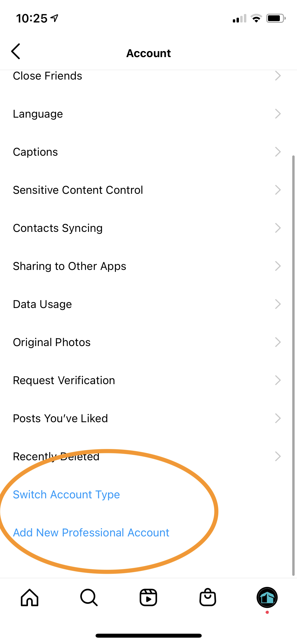This screenshot has height=644, width=297.
Task: Open the Shop bag icon
Action: (x=208, y=597)
